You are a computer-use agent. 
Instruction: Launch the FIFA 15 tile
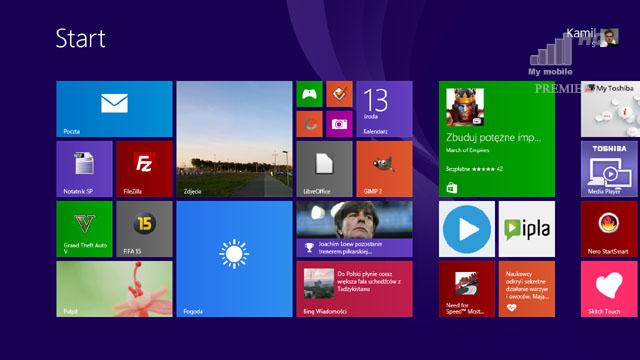pyautogui.click(x=144, y=229)
